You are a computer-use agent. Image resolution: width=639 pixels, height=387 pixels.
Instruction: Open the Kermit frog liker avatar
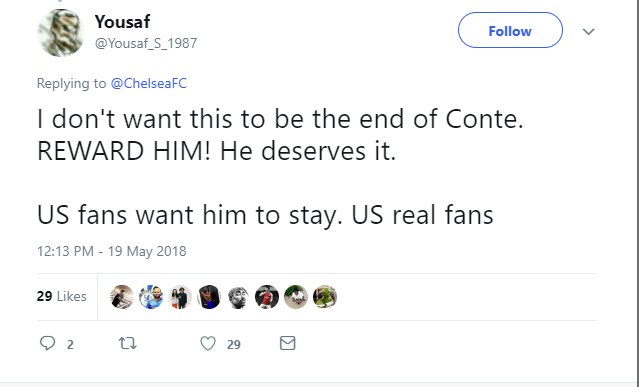point(325,297)
